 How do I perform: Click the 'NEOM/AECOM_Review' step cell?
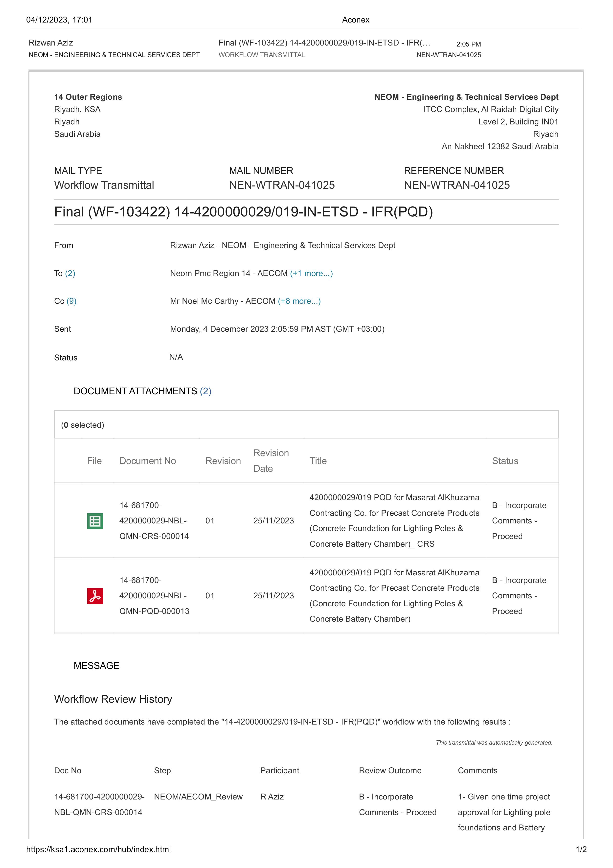click(198, 797)
